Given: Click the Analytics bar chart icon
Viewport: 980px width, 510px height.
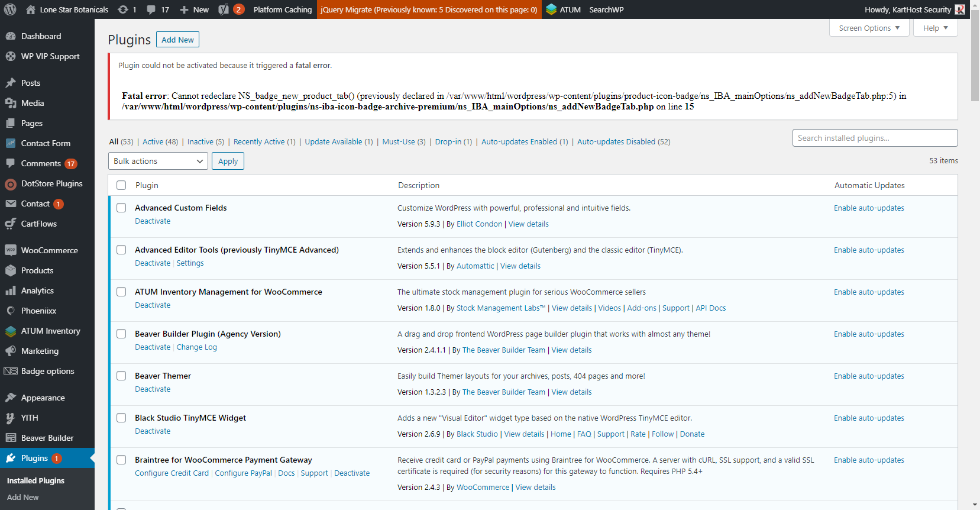Looking at the screenshot, I should [11, 290].
